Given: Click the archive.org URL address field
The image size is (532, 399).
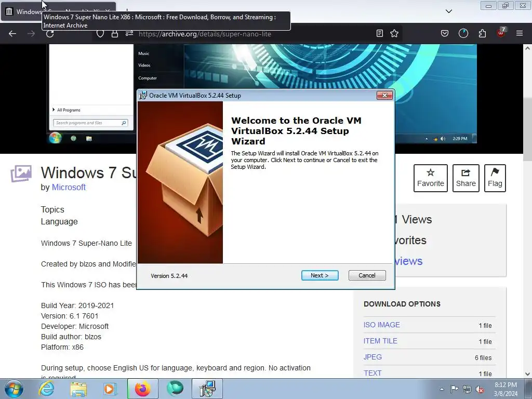Looking at the screenshot, I should coord(205,34).
